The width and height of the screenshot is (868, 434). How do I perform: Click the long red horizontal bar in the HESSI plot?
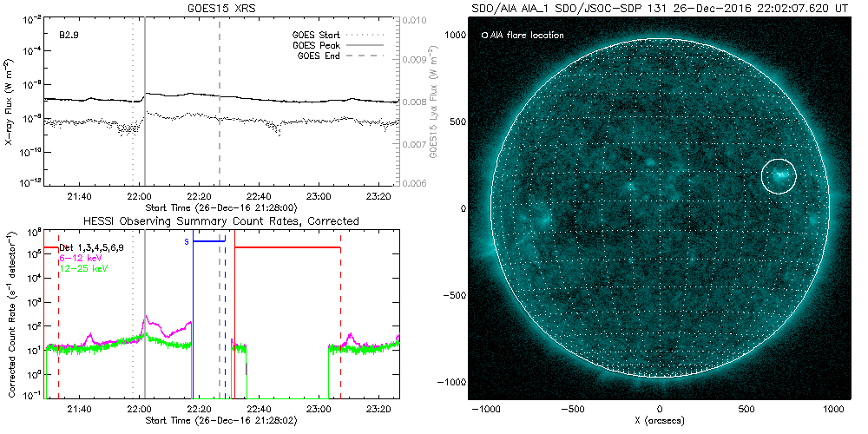point(287,248)
